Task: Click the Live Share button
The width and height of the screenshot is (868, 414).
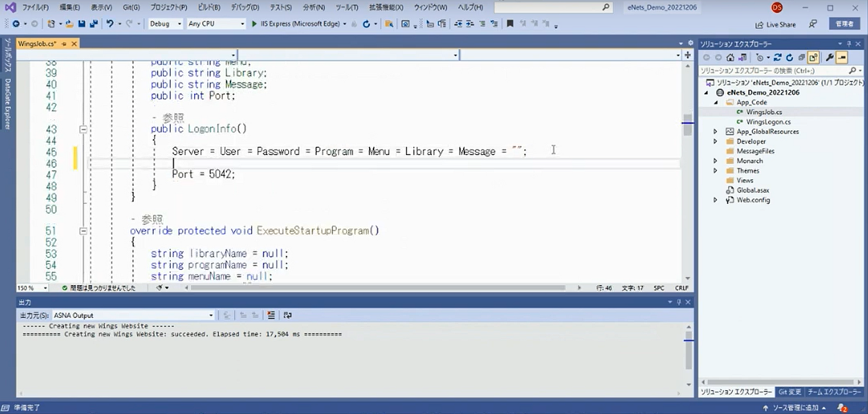Action: [776, 24]
